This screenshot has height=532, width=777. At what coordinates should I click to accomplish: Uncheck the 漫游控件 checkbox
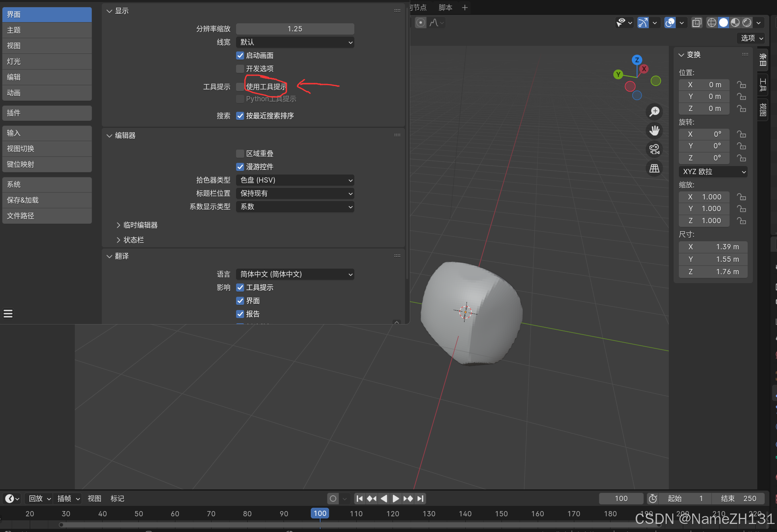240,167
